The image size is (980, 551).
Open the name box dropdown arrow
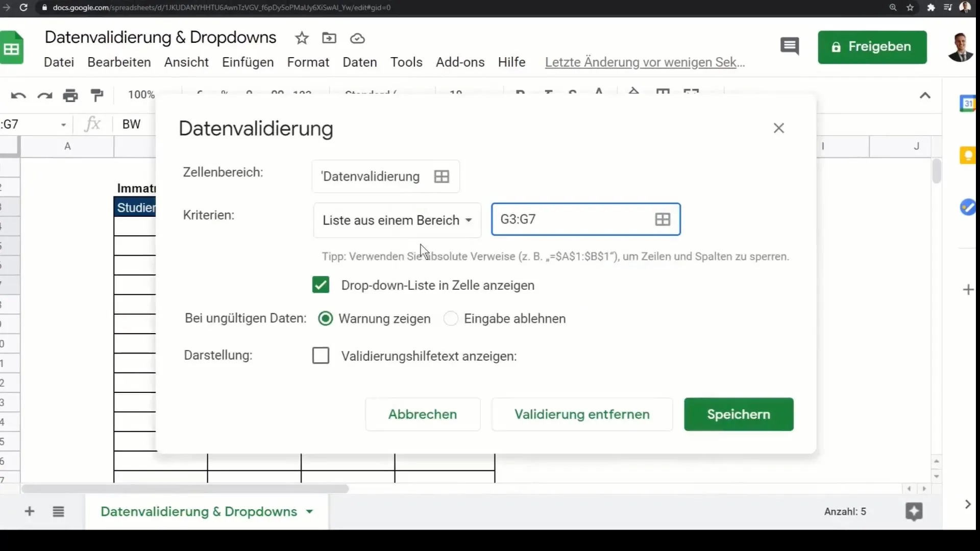[63, 124]
